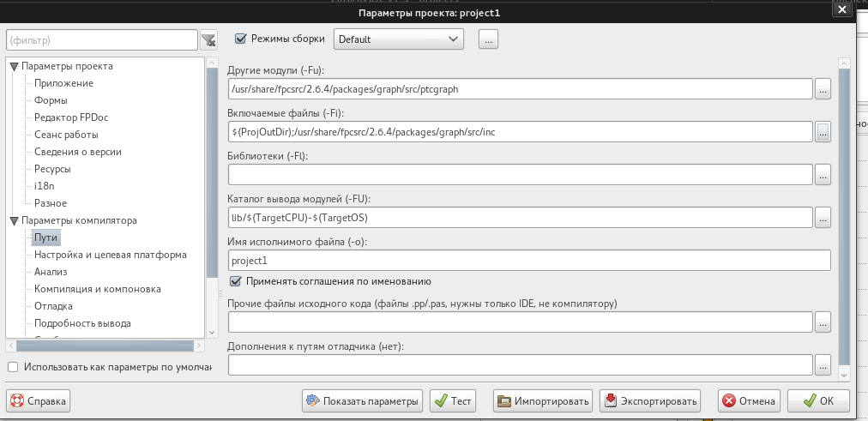Viewport: 868px width, 421px height.
Task: Browse for other unit files (-Fu) path
Action: 823,88
